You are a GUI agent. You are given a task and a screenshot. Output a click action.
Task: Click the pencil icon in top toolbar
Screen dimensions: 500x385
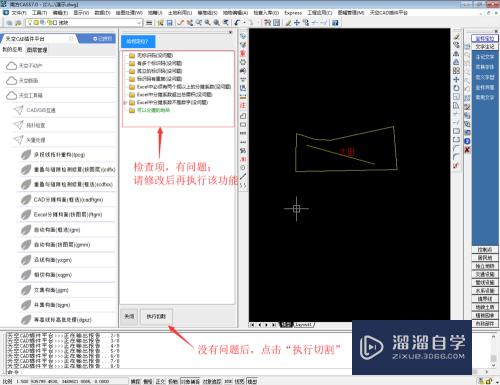(288, 23)
